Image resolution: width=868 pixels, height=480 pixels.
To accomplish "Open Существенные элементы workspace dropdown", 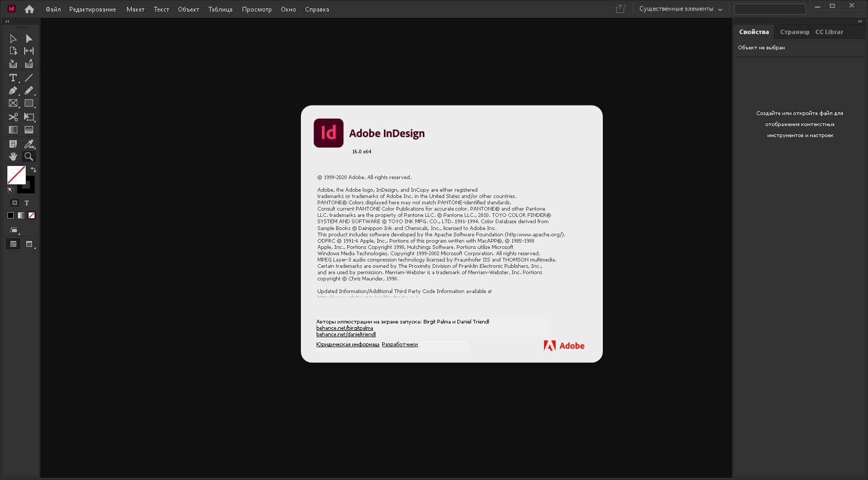I will point(681,9).
